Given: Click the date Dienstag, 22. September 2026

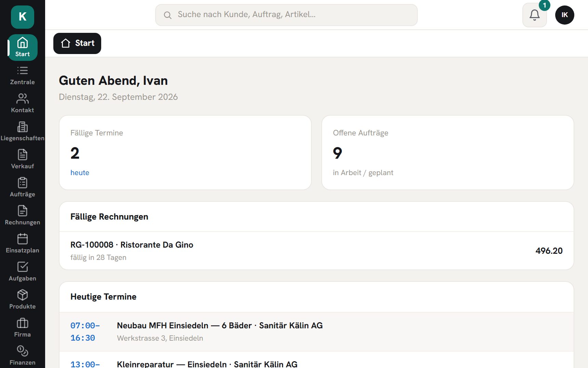Looking at the screenshot, I should click(x=118, y=97).
